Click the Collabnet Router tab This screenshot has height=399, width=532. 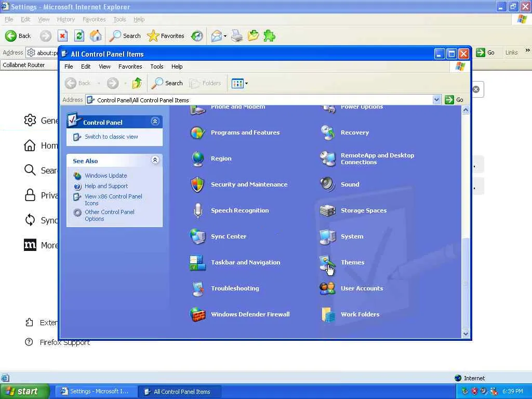[24, 65]
